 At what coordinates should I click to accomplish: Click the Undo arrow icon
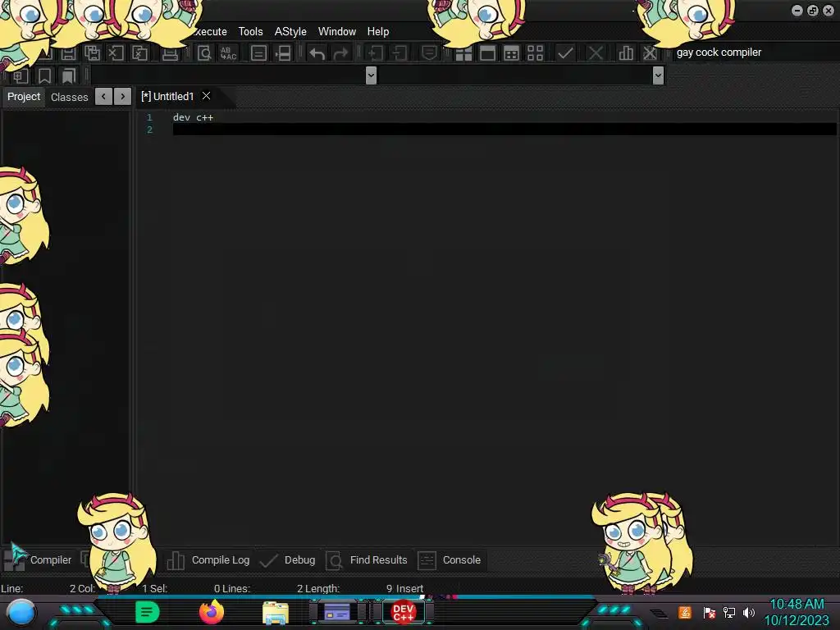317,53
